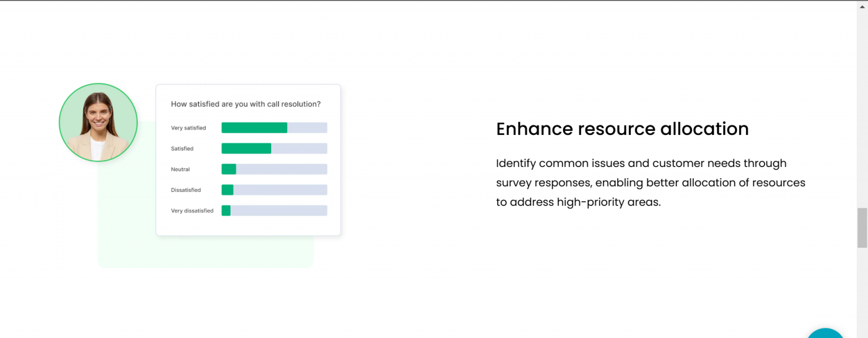Click the resource allocation description paragraph
868x338 pixels.
point(650,182)
